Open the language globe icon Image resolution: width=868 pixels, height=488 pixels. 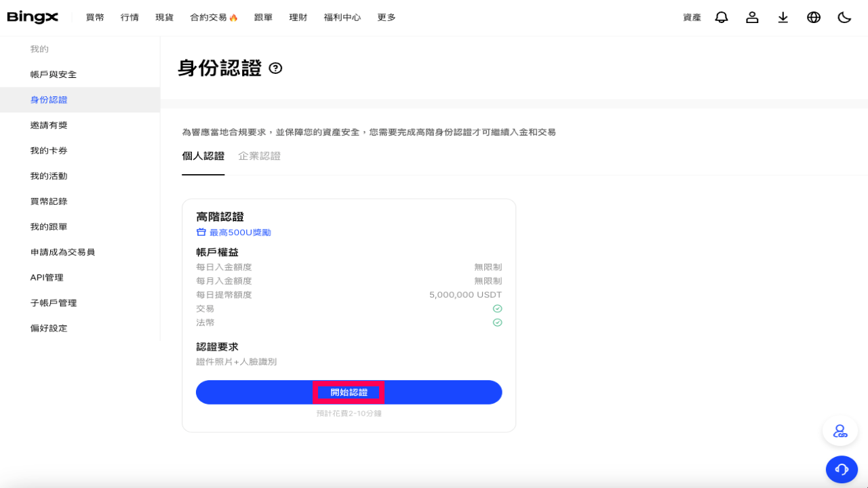point(813,17)
